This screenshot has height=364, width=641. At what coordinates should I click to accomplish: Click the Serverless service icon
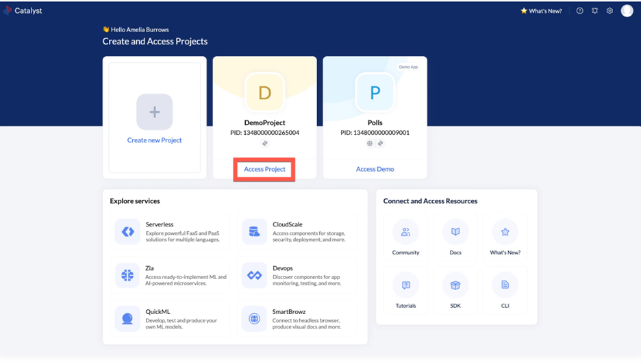pos(127,232)
